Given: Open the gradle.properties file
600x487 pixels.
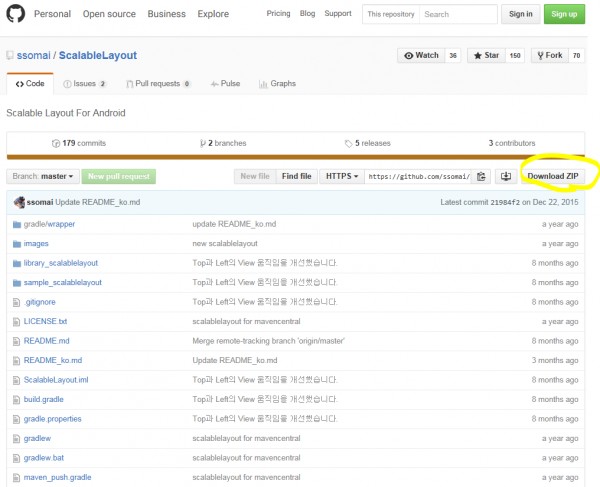Looking at the screenshot, I should [52, 419].
